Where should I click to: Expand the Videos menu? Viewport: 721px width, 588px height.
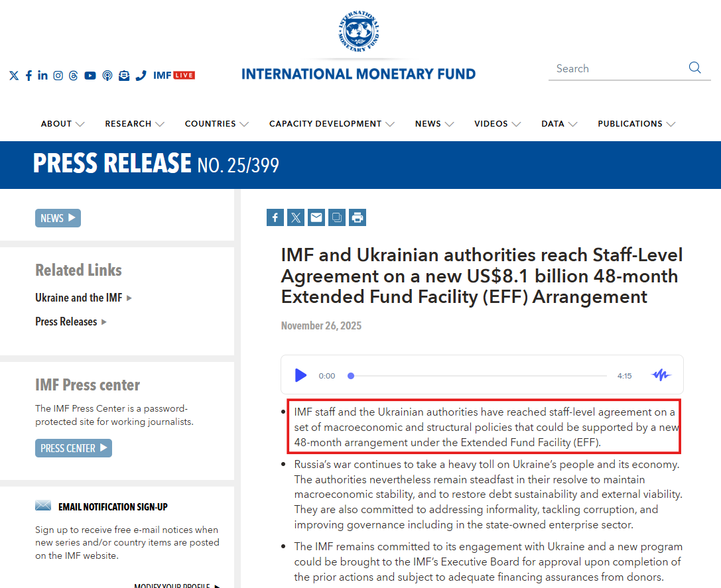click(x=497, y=124)
